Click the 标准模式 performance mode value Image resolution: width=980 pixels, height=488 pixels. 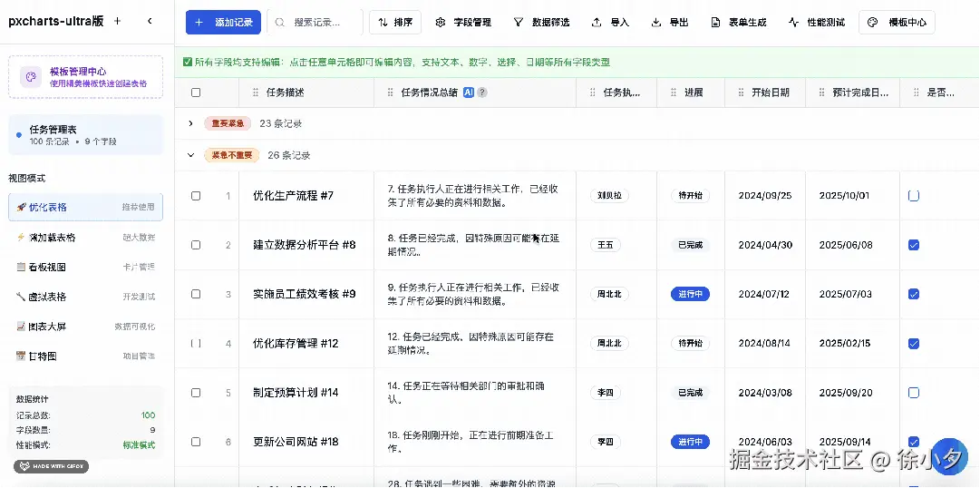pos(139,445)
